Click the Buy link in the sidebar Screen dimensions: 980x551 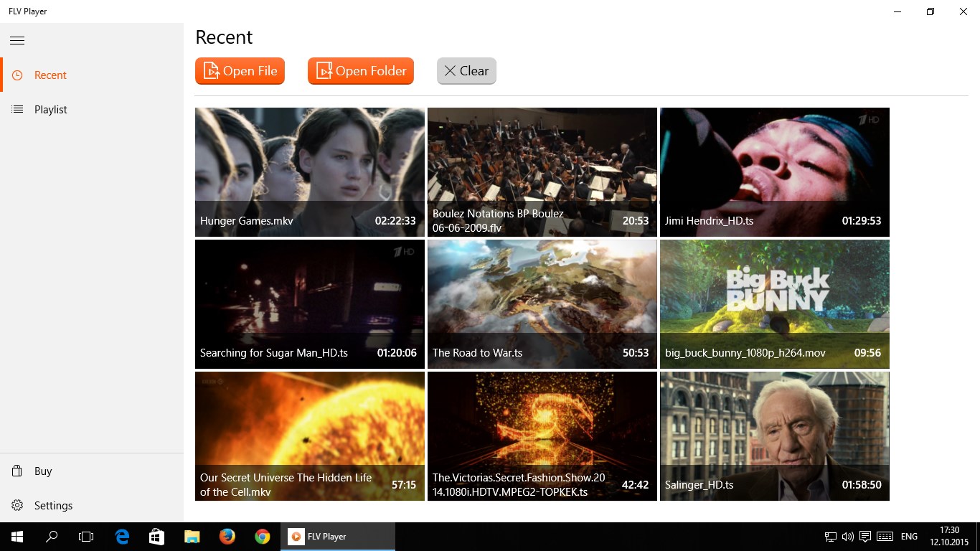[x=43, y=471]
